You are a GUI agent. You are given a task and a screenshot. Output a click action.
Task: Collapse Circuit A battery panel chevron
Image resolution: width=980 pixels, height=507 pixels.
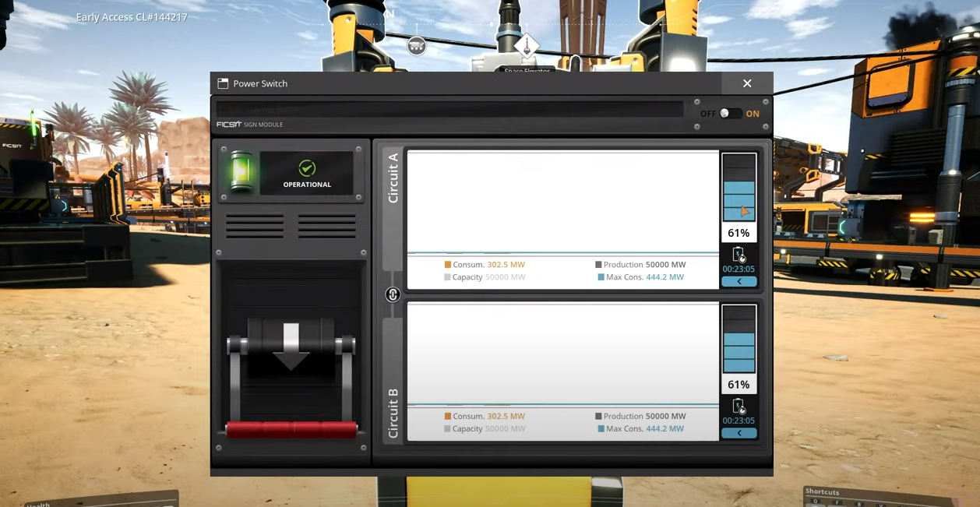click(739, 281)
